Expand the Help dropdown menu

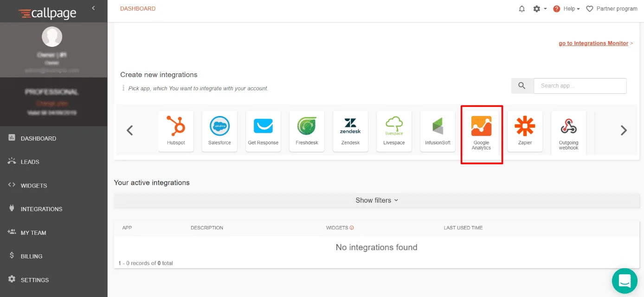(x=572, y=9)
